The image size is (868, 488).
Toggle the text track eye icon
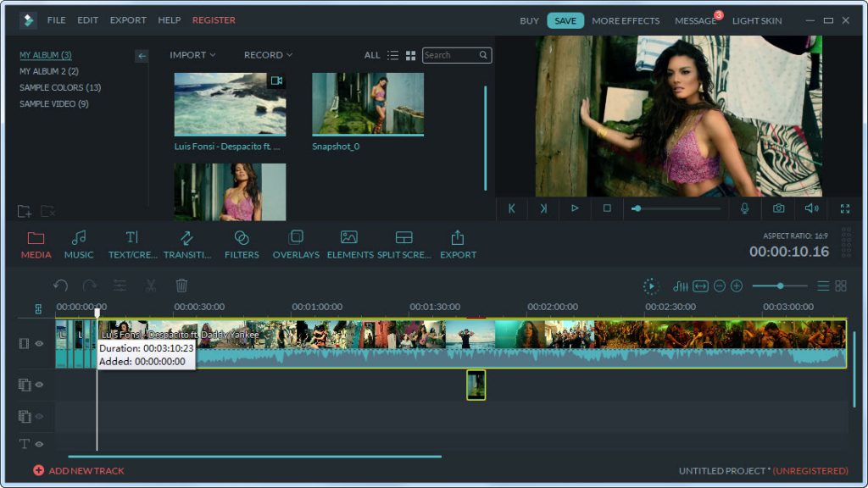coord(39,444)
